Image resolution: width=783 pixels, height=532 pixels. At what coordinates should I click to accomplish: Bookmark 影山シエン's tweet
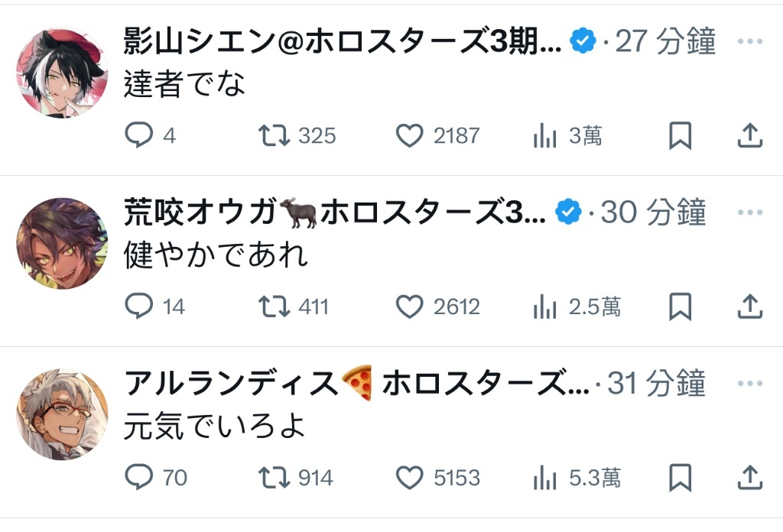pyautogui.click(x=680, y=136)
